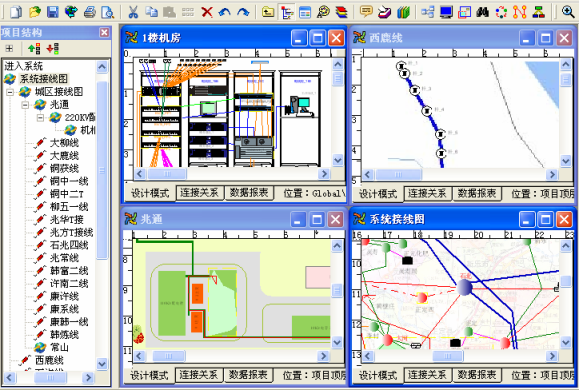Click the Save floppy disk icon
The width and height of the screenshot is (579, 390).
pos(53,12)
